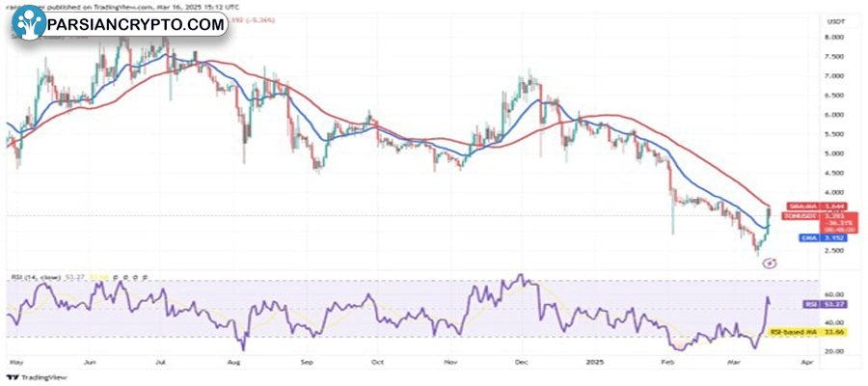Click the Jul label on the time axis

click(x=160, y=362)
